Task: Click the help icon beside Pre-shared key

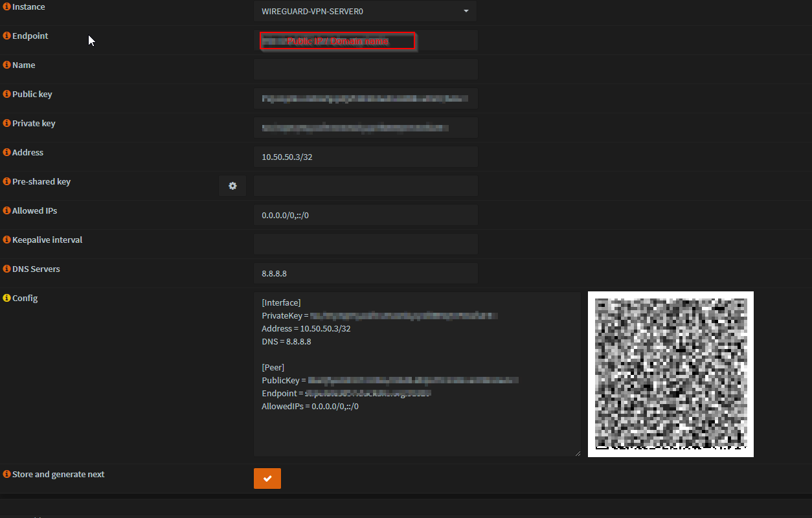Action: click(x=7, y=182)
